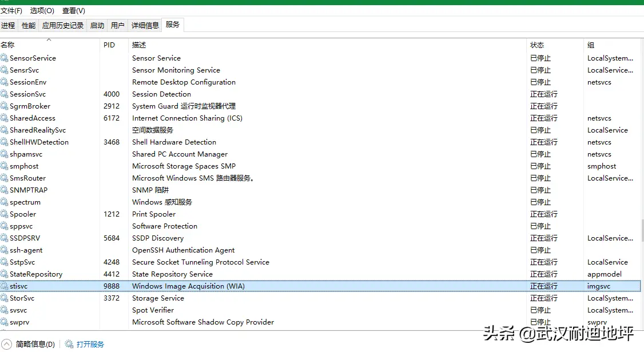Open the 文件(F) menu
The width and height of the screenshot is (644, 352).
click(11, 11)
